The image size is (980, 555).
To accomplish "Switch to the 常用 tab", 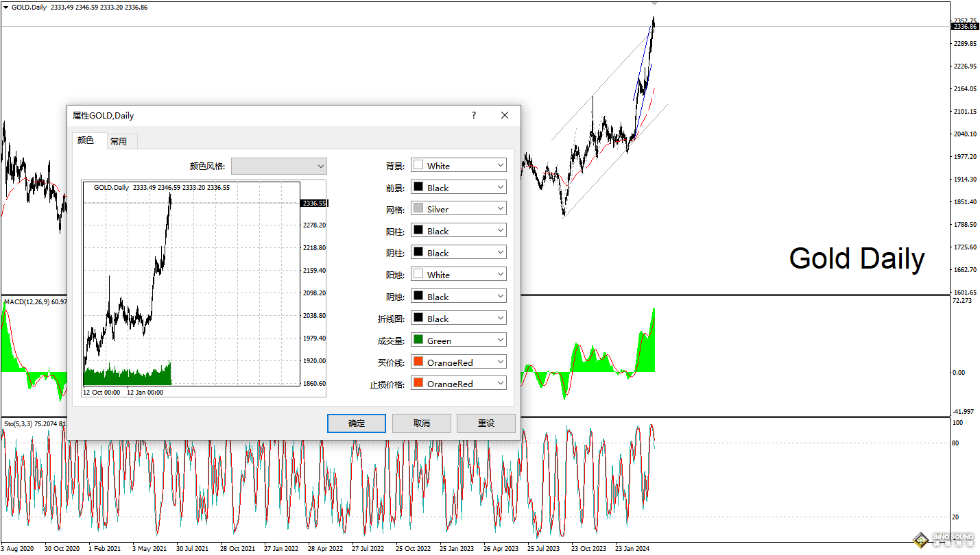I will click(119, 141).
